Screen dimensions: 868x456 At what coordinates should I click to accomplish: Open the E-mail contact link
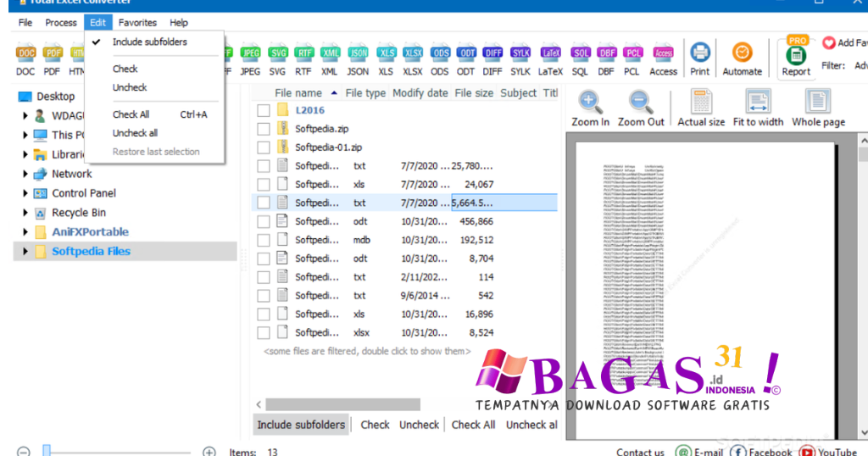700,452
